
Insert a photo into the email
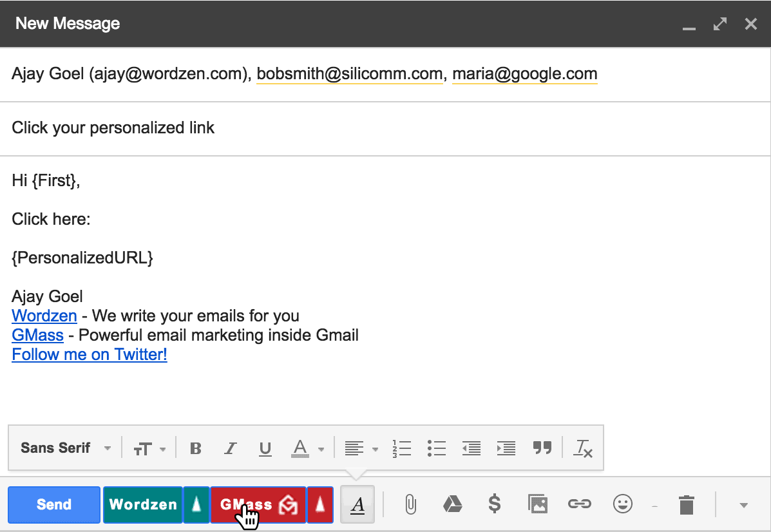(538, 504)
